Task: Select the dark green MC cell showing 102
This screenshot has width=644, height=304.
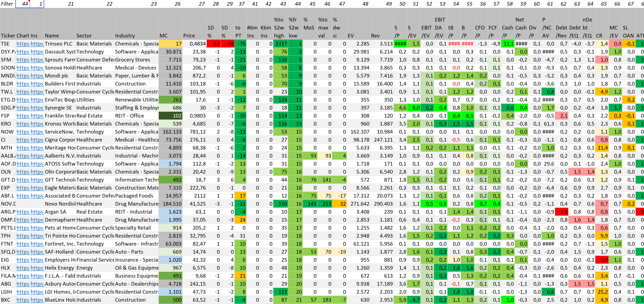Action: (x=170, y=116)
